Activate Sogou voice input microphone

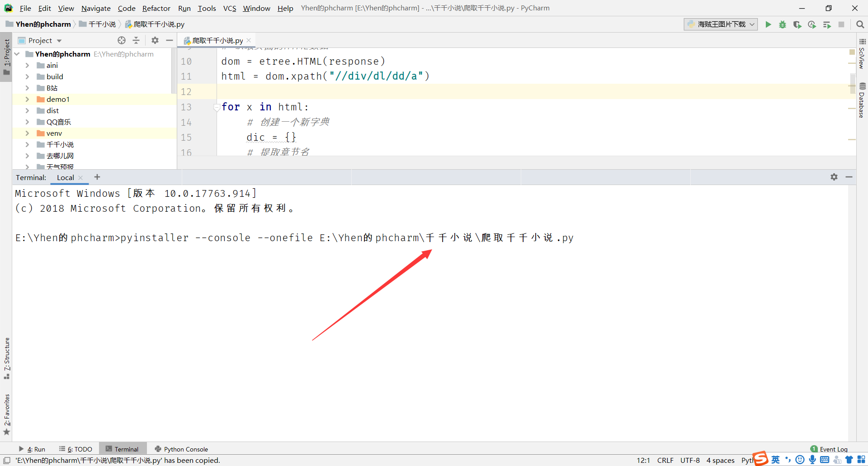[812, 460]
